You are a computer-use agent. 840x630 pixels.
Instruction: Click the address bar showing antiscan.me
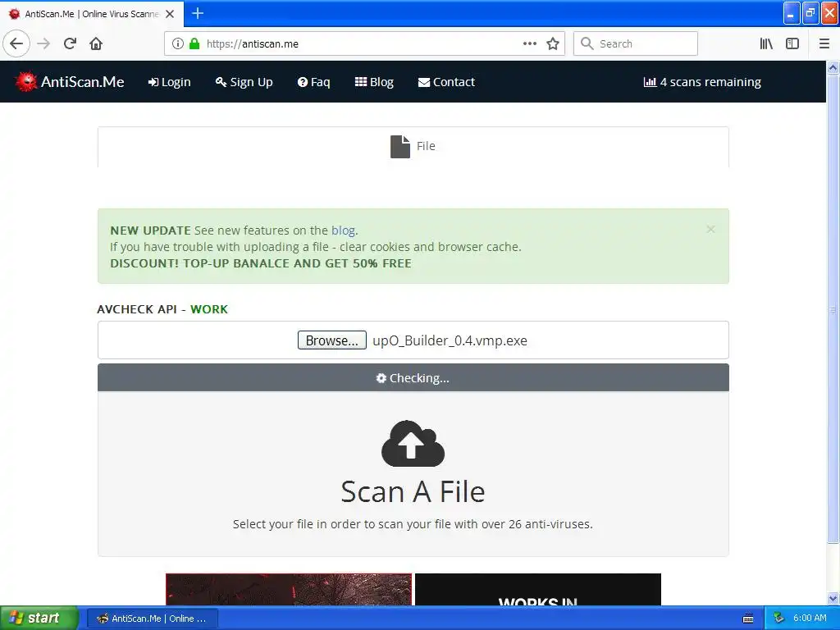364,43
